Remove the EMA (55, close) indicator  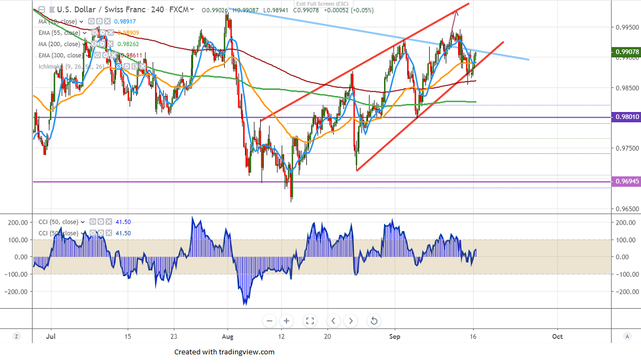[110, 33]
